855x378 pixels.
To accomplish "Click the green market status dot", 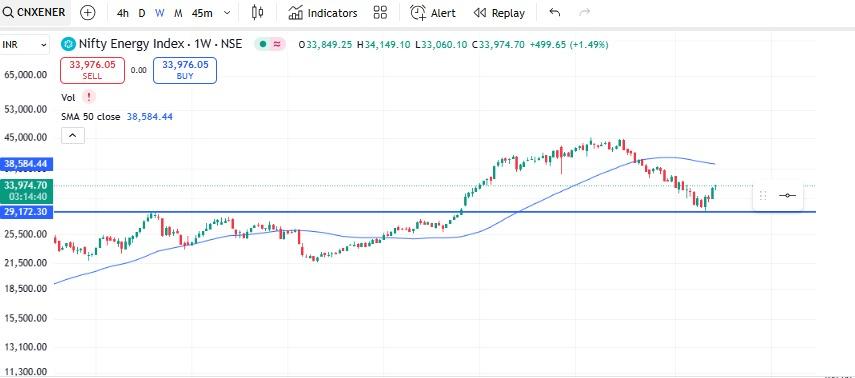I will (263, 44).
